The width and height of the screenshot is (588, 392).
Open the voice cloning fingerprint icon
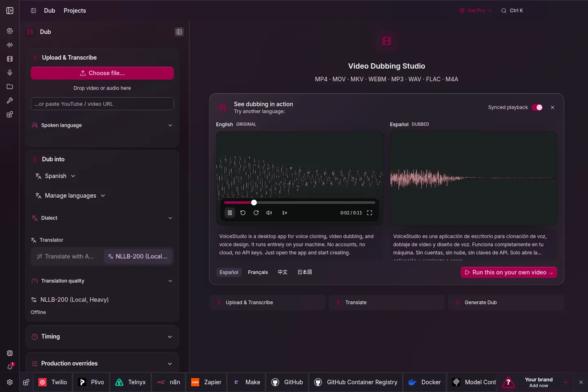pos(10,31)
